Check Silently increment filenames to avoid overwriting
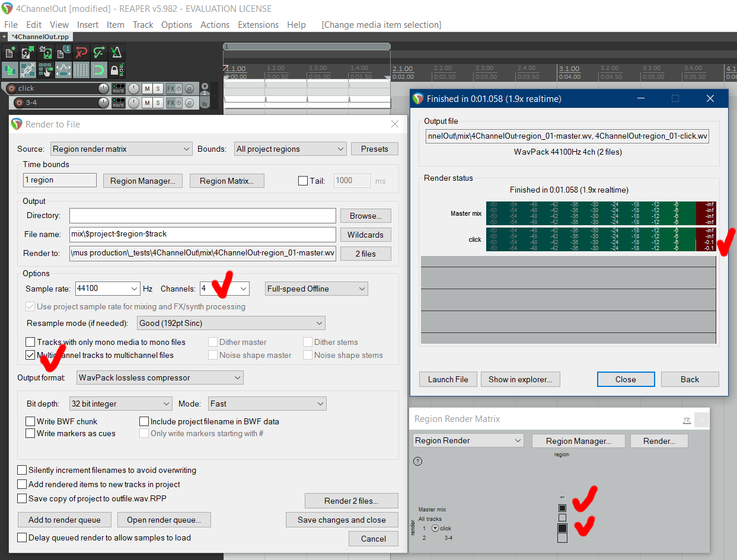Screen dimensions: 737x560 coord(22,470)
